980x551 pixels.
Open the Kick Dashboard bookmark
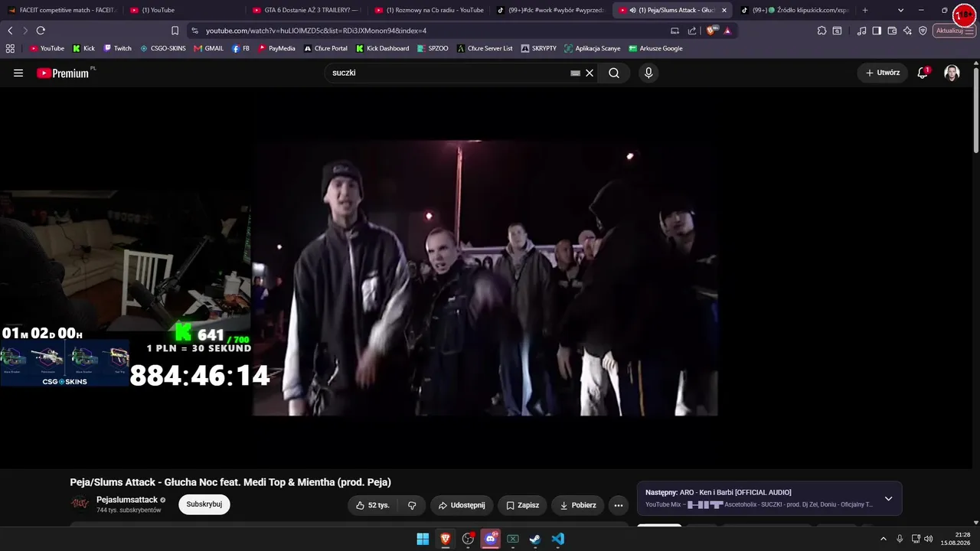[383, 48]
